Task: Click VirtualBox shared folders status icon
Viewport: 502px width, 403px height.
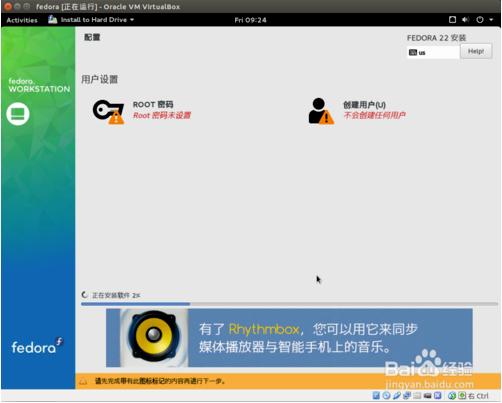Action: (417, 396)
